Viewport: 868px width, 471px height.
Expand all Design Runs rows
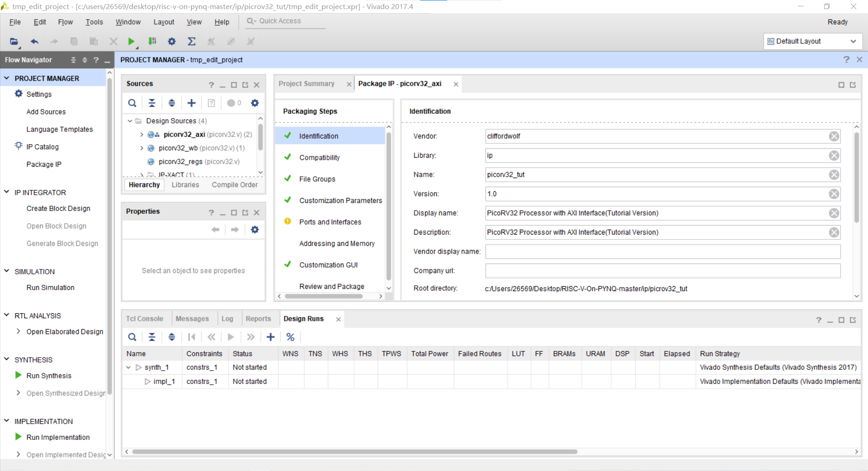click(x=172, y=337)
